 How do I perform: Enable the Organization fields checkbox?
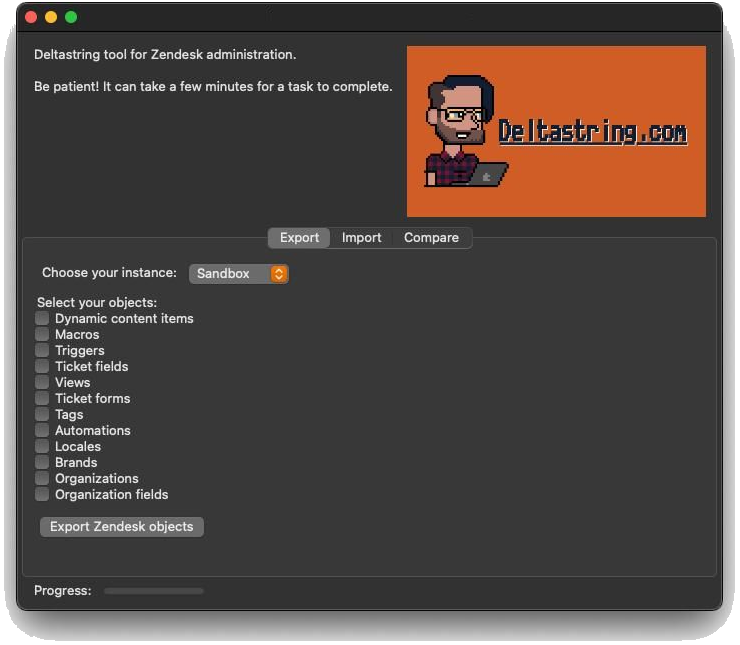tap(42, 495)
